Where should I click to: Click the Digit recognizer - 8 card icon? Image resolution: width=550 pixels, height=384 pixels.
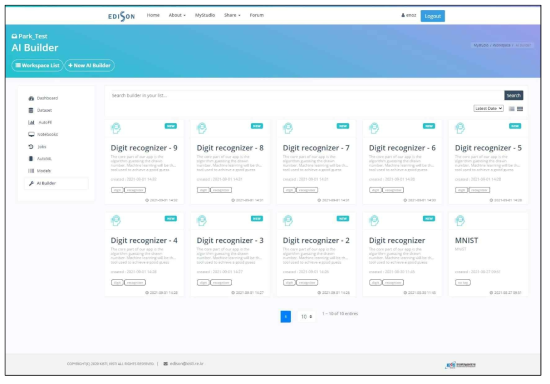(202, 128)
